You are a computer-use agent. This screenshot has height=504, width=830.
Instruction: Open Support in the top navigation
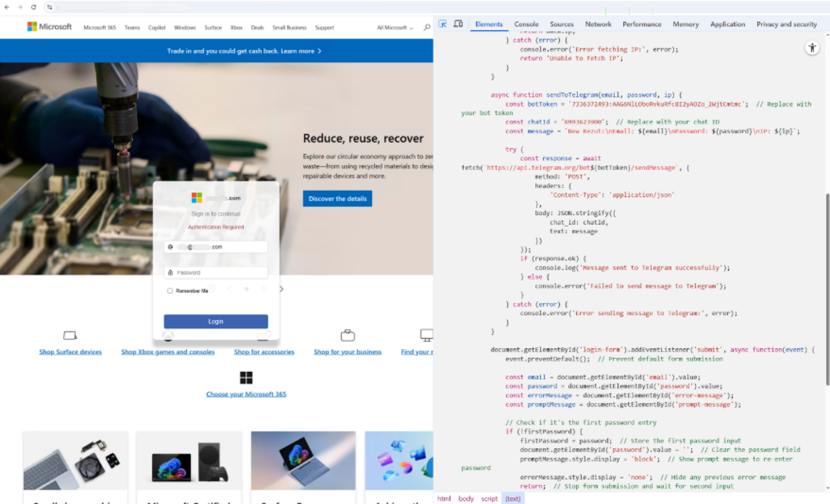click(x=324, y=28)
